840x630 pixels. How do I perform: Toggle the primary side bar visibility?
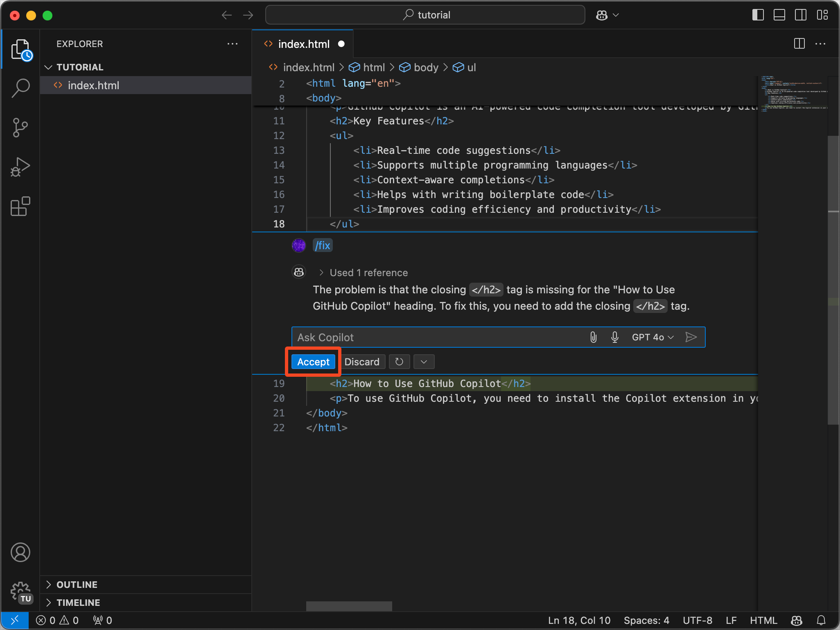[758, 15]
